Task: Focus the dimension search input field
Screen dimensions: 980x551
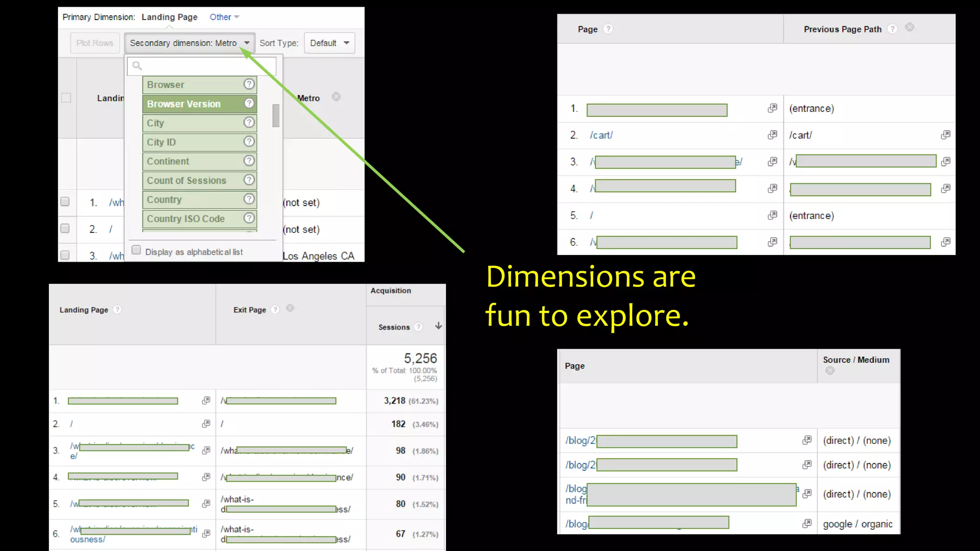Action: (x=202, y=66)
